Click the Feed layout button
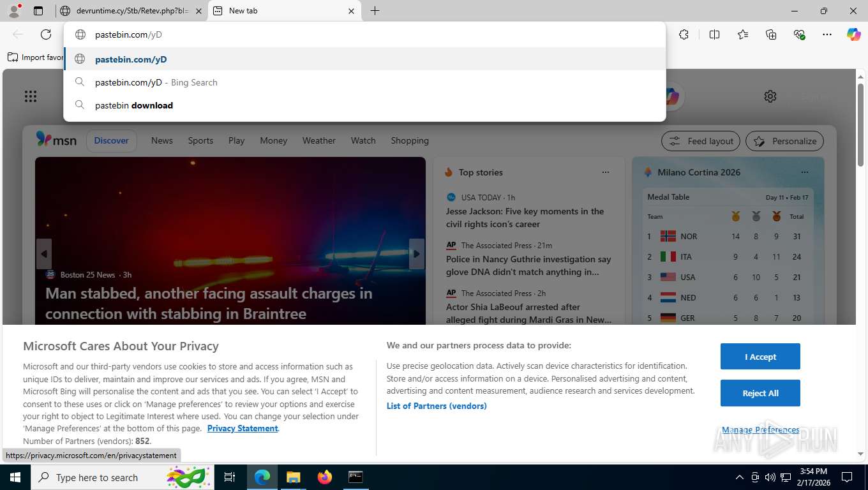 701,141
